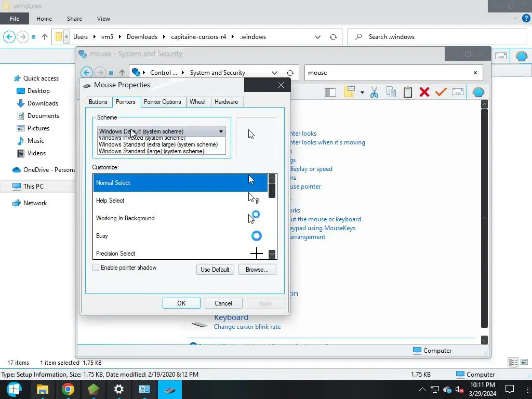Viewport: 532px width, 399px height.
Task: Refresh the .windows folder view
Action: (x=333, y=37)
